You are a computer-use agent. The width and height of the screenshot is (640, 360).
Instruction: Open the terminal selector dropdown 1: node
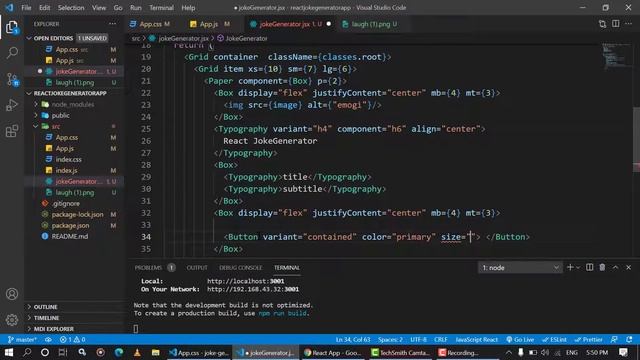click(520, 267)
